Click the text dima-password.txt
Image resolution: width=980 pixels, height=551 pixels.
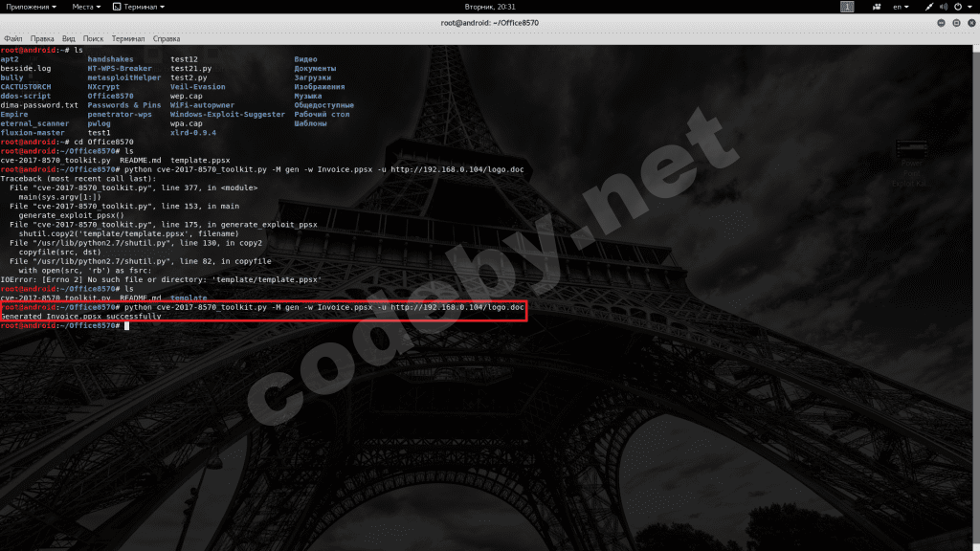click(x=39, y=105)
